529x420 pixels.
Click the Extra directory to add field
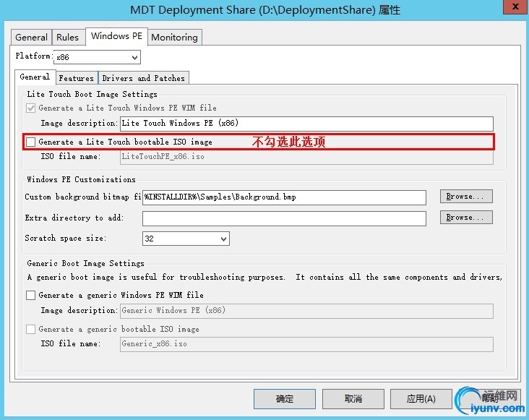coord(284,218)
